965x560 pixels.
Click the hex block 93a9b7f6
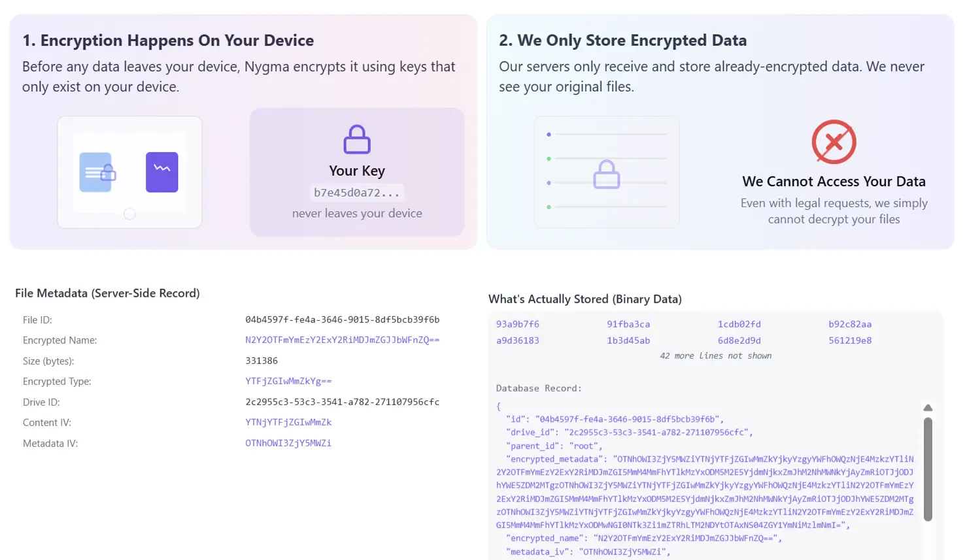(x=518, y=324)
